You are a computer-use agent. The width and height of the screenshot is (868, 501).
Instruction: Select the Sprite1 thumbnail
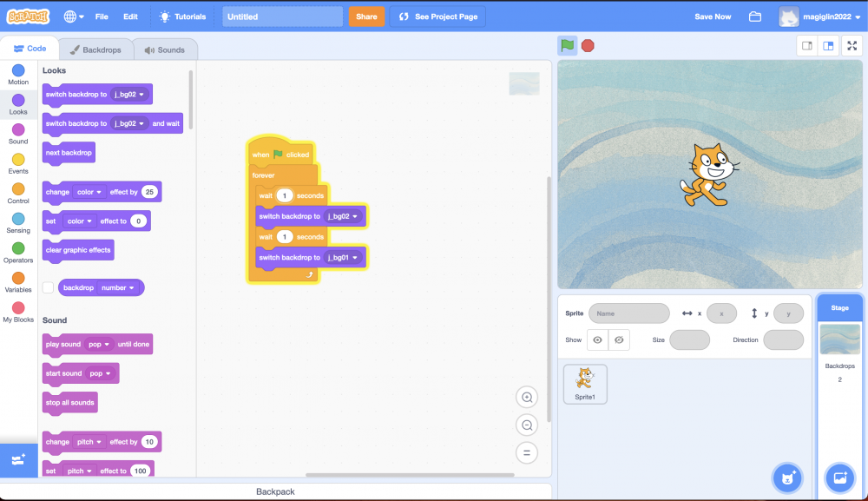(585, 384)
